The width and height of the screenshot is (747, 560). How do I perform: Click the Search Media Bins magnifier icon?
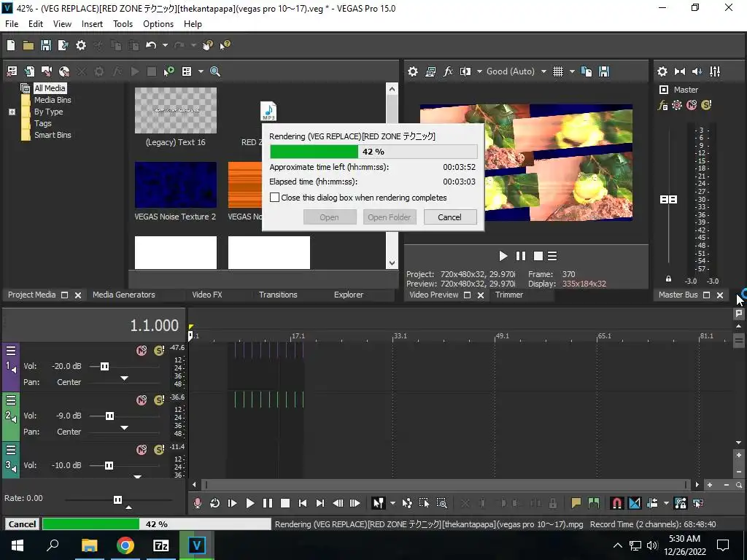point(215,71)
